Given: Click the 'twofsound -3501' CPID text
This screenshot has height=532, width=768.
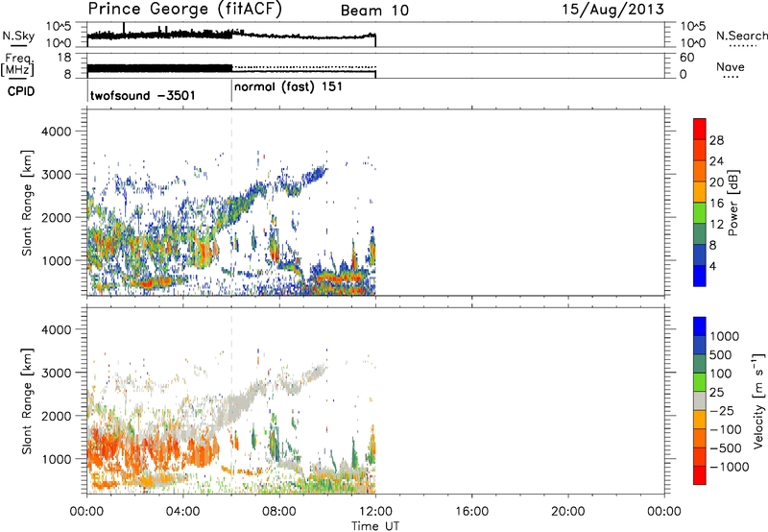Looking at the screenshot, I should click(x=142, y=95).
